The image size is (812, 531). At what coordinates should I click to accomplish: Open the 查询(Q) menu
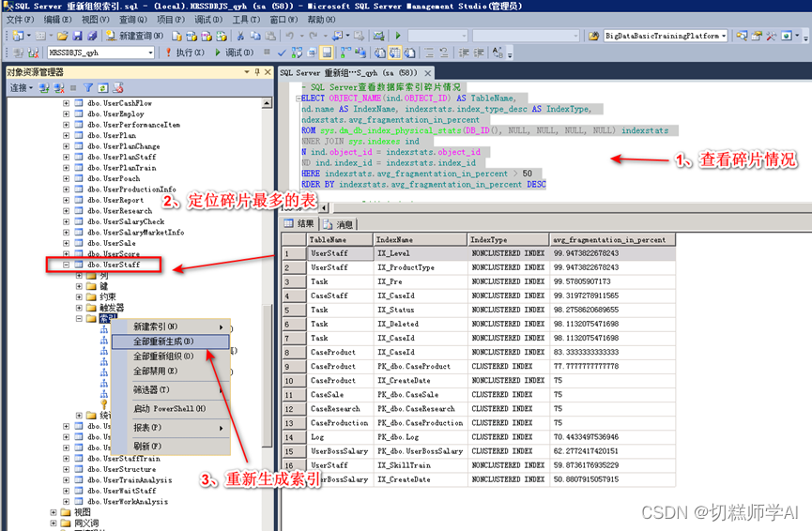(x=133, y=20)
